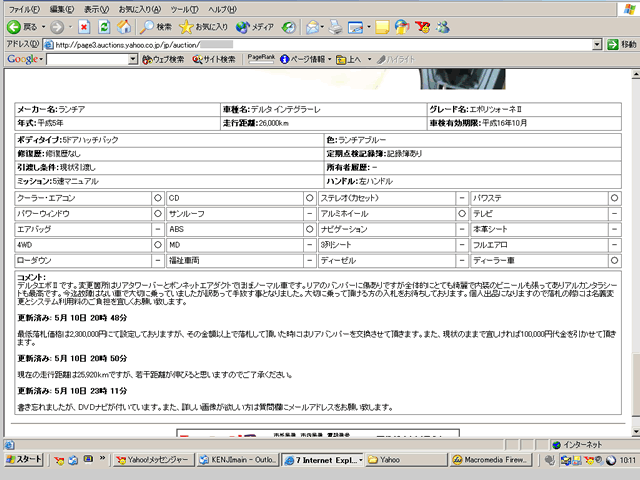Open the Messenger people toolbar icon
Viewport: 640px width, 480px height.
pyautogui.click(x=442, y=27)
